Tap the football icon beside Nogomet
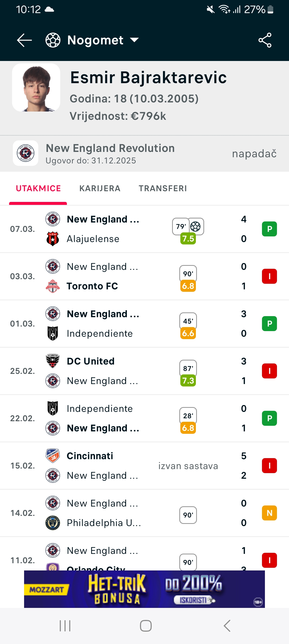The height and width of the screenshot is (644, 289). [53, 40]
